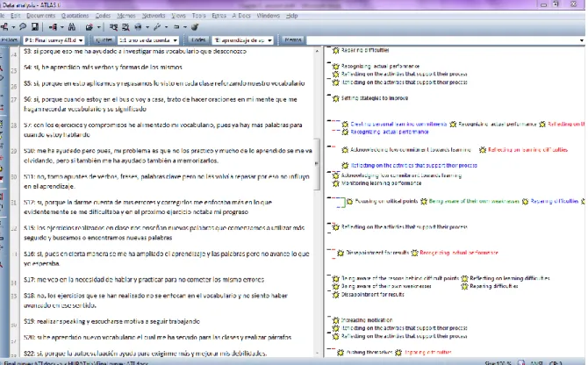Open dropdown arrow next to the first toolbar icon
This screenshot has height=365, width=588.
click(x=13, y=27)
